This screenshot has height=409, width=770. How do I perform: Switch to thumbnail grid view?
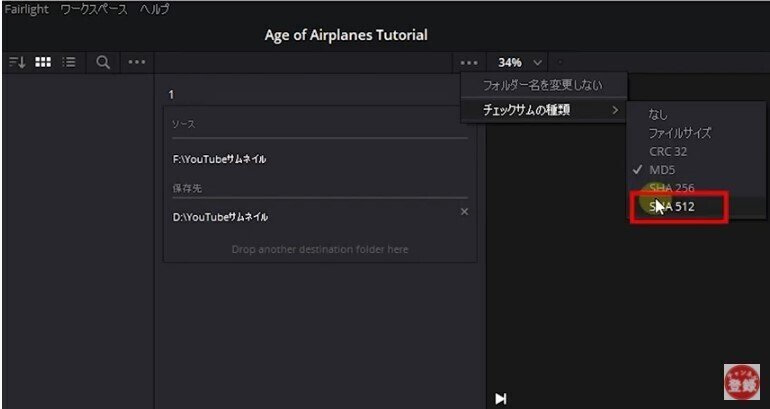click(x=43, y=62)
